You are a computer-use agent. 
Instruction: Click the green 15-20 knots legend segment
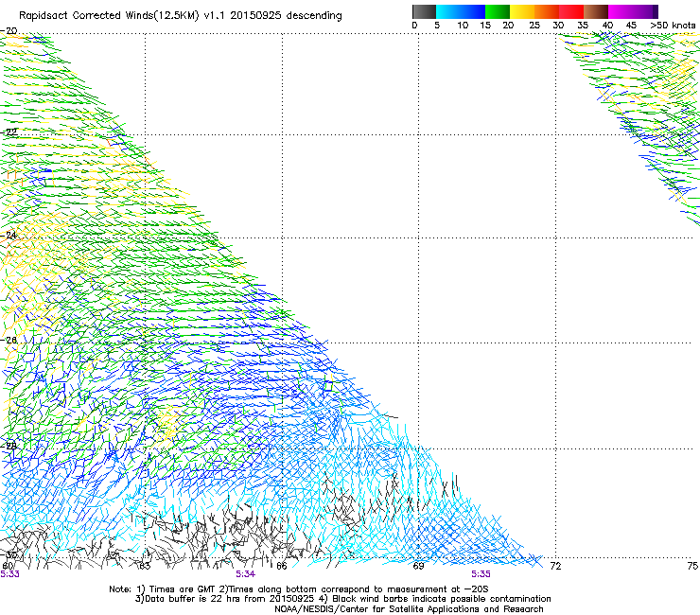[x=498, y=11]
